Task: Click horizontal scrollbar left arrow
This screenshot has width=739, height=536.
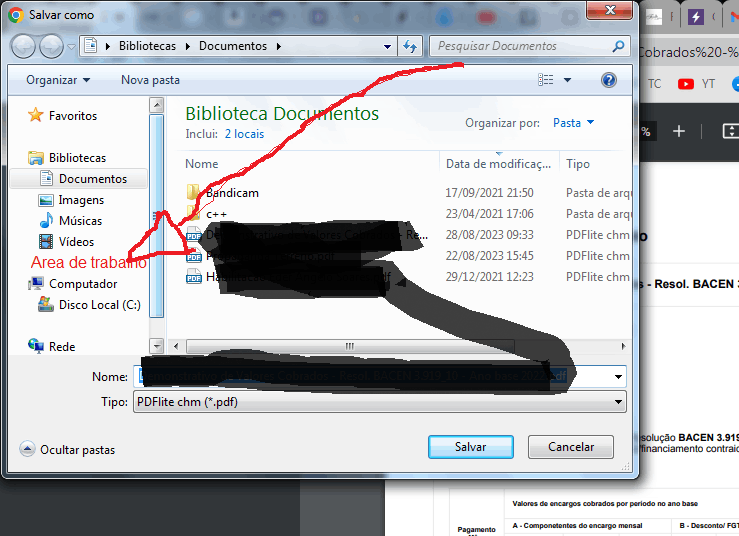Action: pos(176,346)
